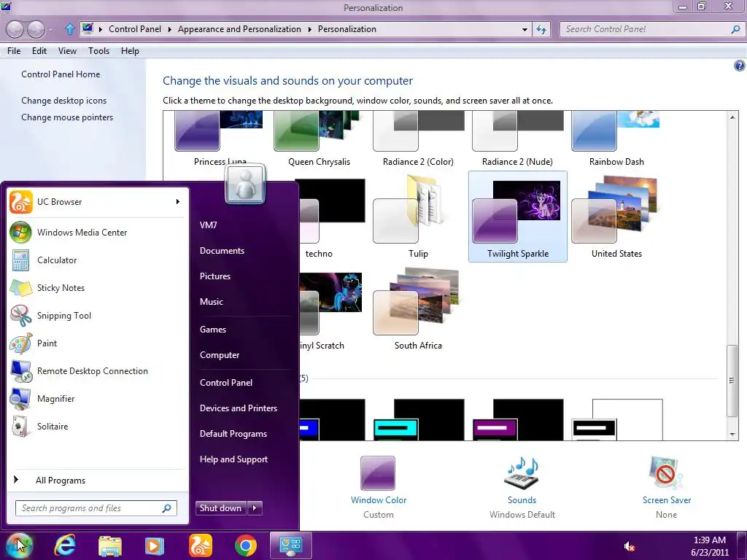Open Paint from the Start menu
Screen dimensions: 747x560
[96, 343]
